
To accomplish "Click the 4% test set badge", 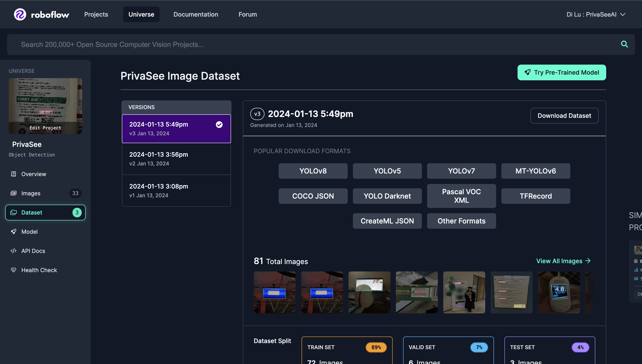I will pos(580,347).
